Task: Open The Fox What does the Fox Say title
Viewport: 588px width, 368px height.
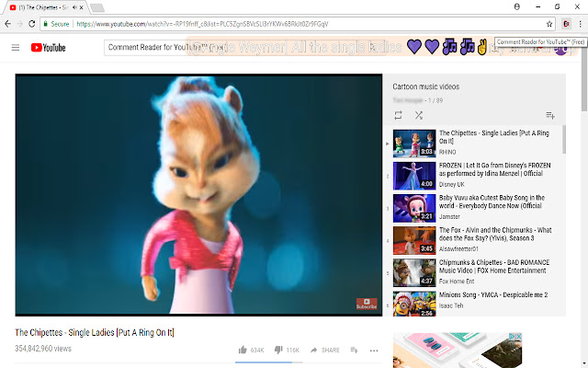Action: click(495, 234)
